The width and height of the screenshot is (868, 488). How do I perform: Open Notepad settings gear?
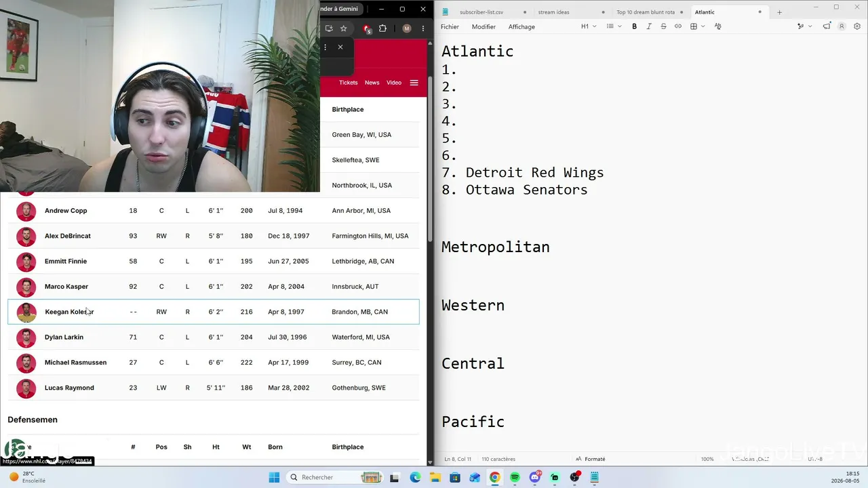pos(857,26)
